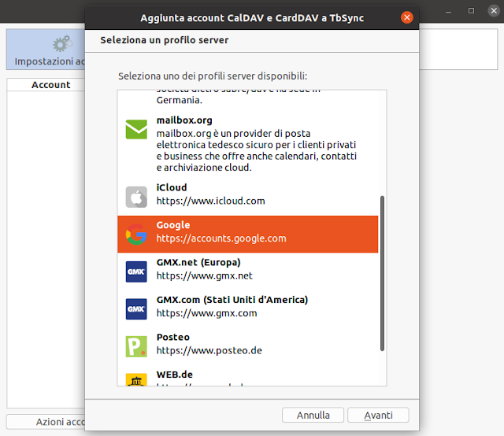Click the profile list vertical scrollbar

click(382, 273)
